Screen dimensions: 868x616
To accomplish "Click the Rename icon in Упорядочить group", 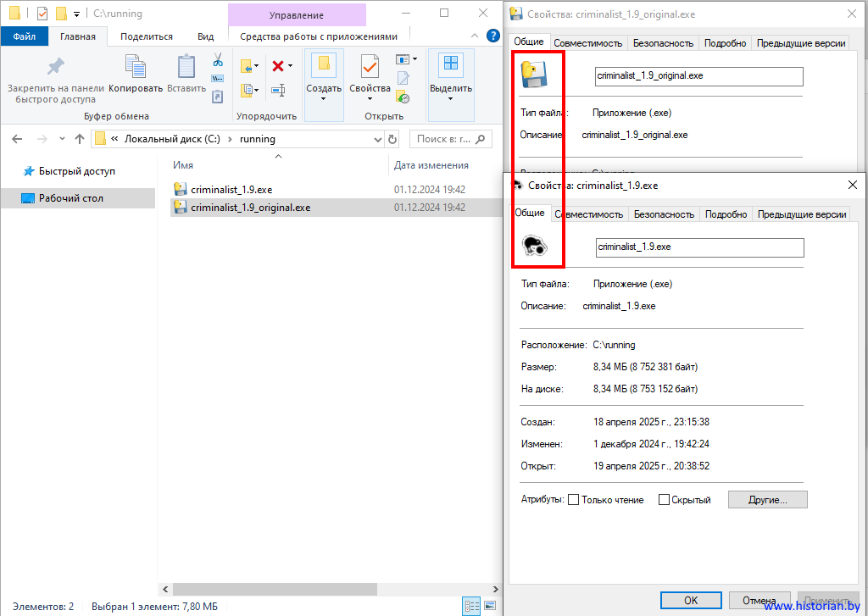I will [278, 89].
